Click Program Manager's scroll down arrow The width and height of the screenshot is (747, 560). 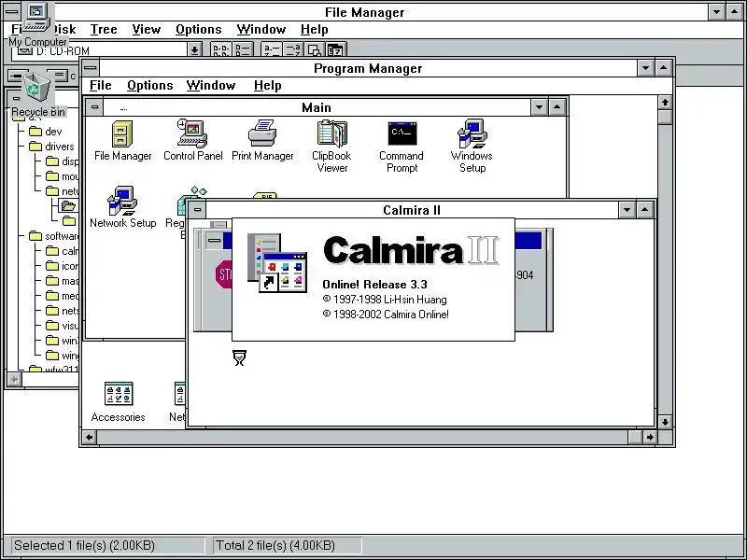665,422
